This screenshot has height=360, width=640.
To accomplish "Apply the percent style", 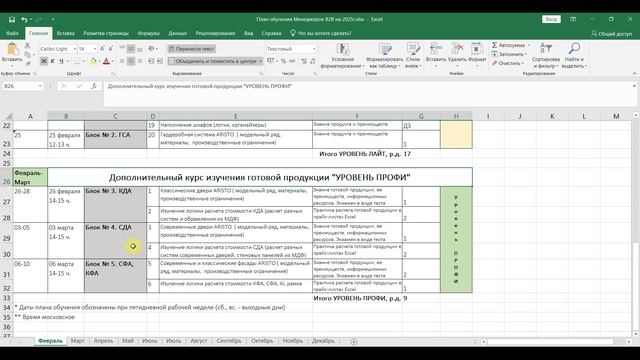I will coord(283,61).
